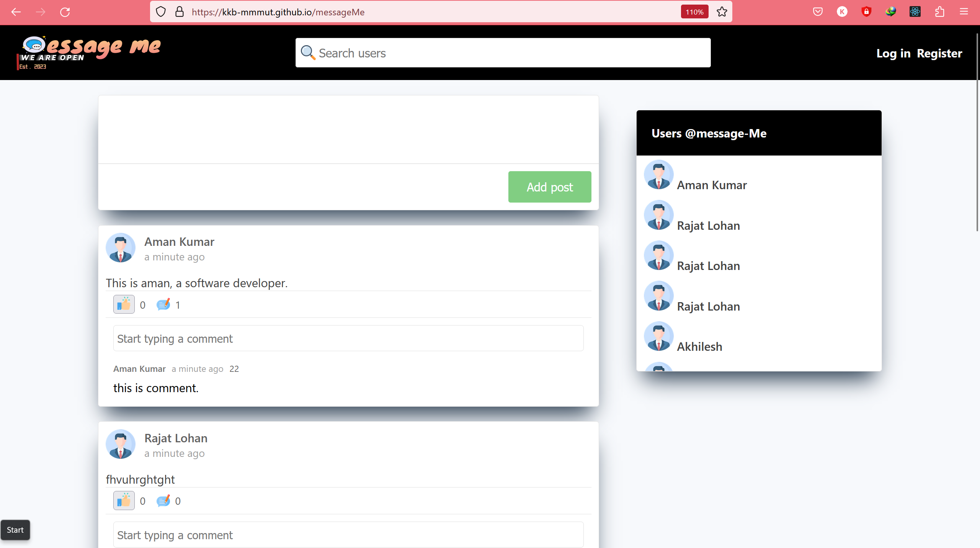This screenshot has width=980, height=548.
Task: Click the comment icon on Aman Kumar's post
Action: pyautogui.click(x=163, y=305)
